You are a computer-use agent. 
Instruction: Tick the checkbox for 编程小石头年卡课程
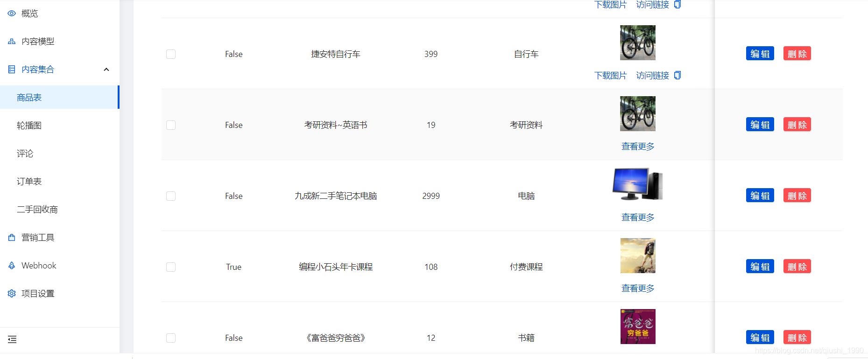coord(171,267)
